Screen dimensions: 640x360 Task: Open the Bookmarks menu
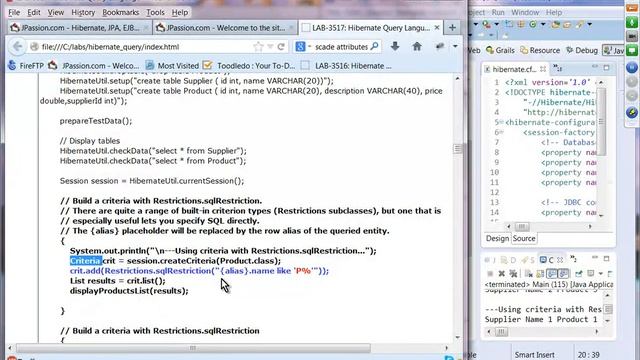120,12
